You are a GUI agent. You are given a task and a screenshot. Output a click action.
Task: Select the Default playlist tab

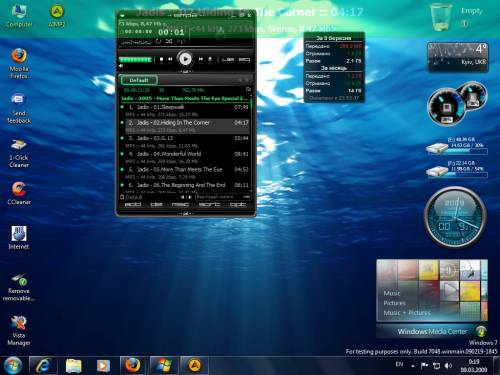pyautogui.click(x=139, y=80)
